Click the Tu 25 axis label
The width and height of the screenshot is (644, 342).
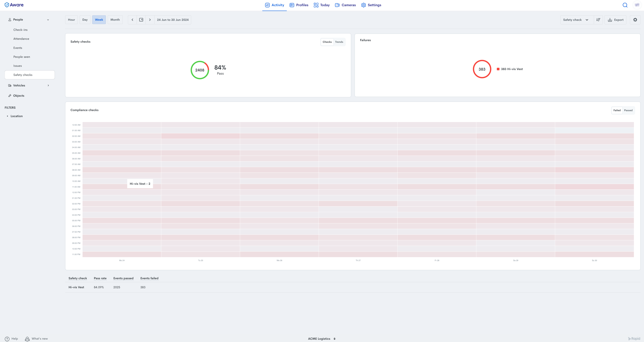pyautogui.click(x=200, y=260)
